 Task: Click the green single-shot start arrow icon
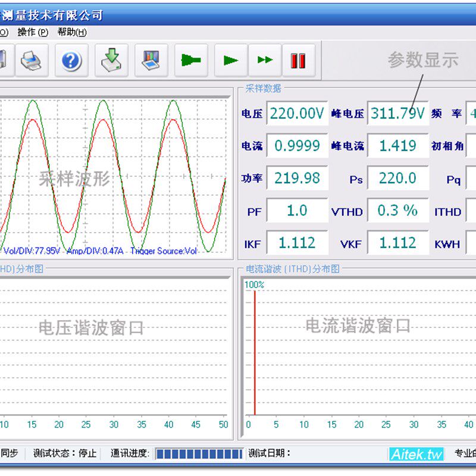click(x=191, y=61)
